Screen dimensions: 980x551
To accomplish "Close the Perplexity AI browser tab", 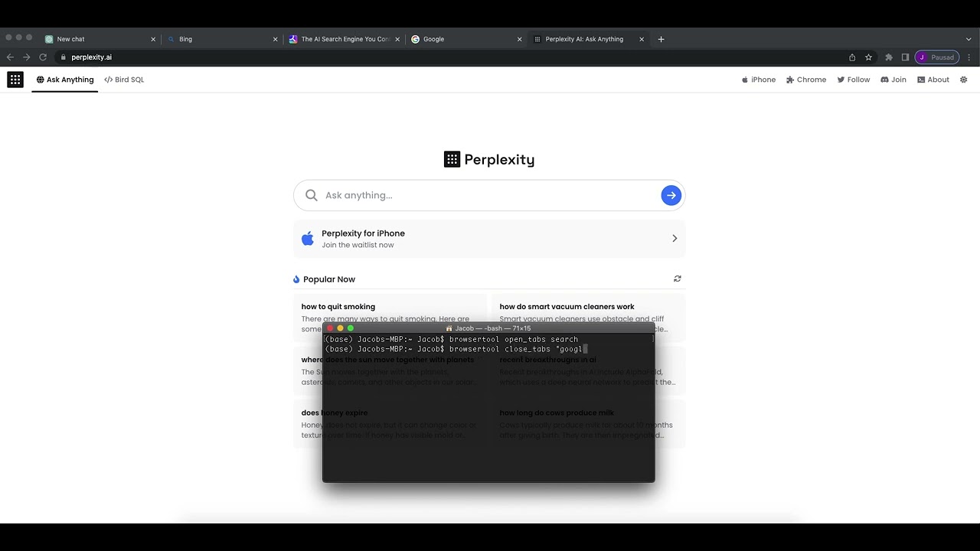I will point(642,39).
